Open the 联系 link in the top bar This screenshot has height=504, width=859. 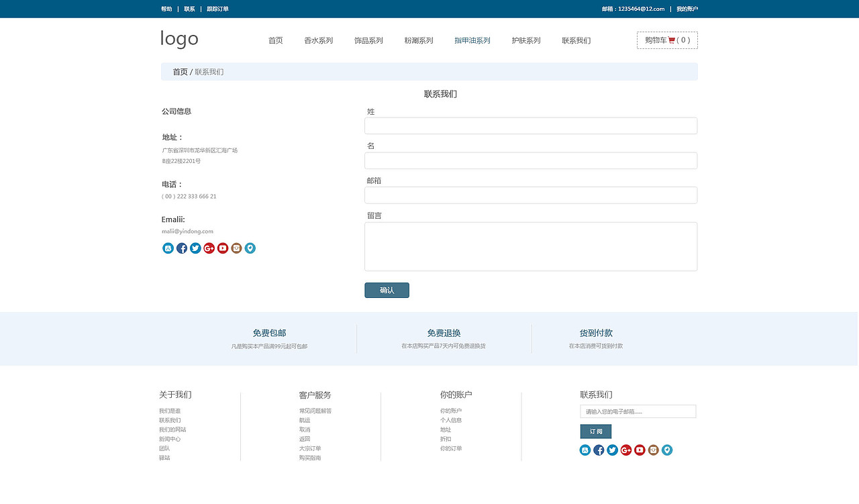[x=189, y=9]
